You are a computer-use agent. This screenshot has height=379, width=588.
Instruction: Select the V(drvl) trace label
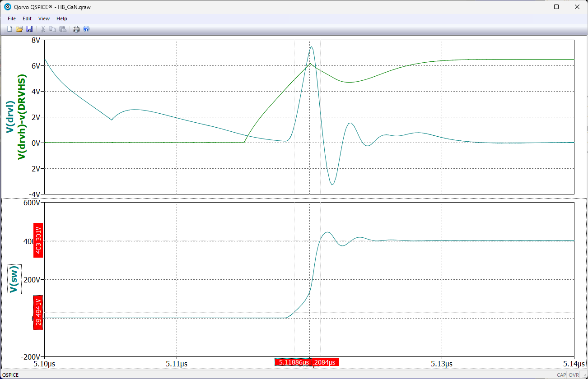point(10,116)
